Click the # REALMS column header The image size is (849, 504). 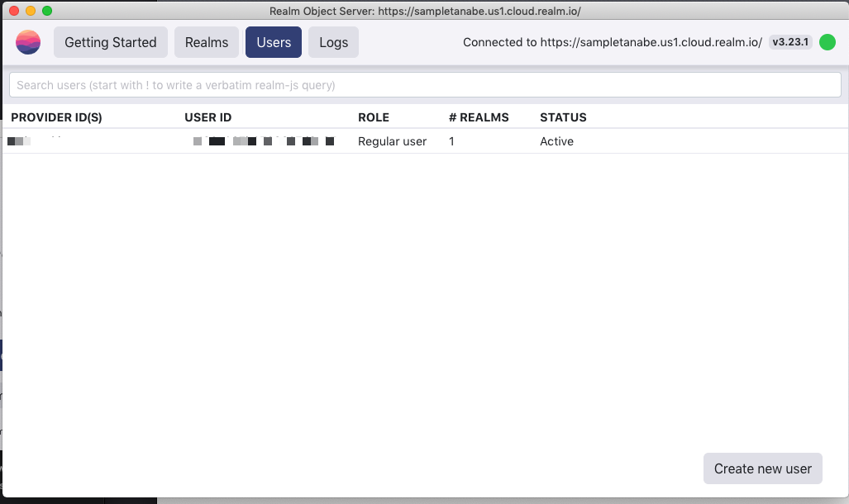pos(479,117)
